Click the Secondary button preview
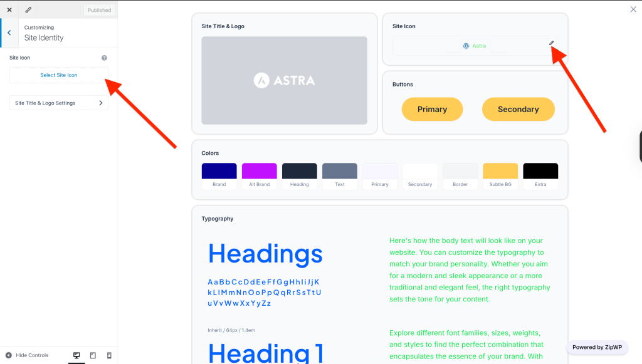Screen dimensions: 642x364 click(518, 109)
